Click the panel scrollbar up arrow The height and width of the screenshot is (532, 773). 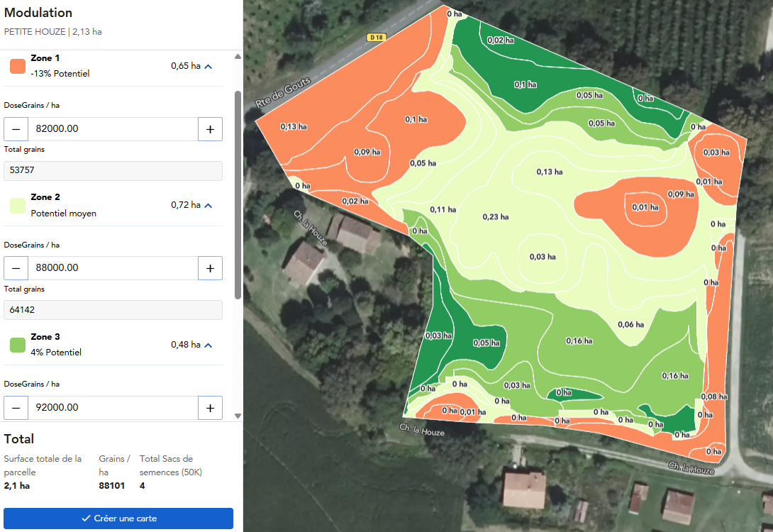point(238,57)
